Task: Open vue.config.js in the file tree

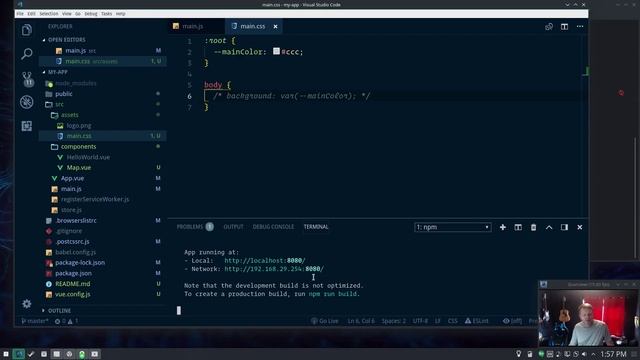Action: tap(73, 294)
